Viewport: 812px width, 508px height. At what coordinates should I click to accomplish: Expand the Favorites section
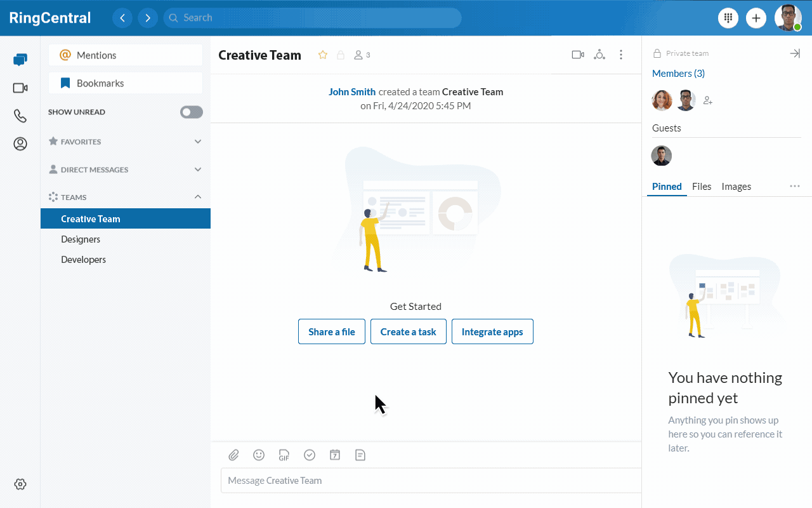click(x=197, y=142)
